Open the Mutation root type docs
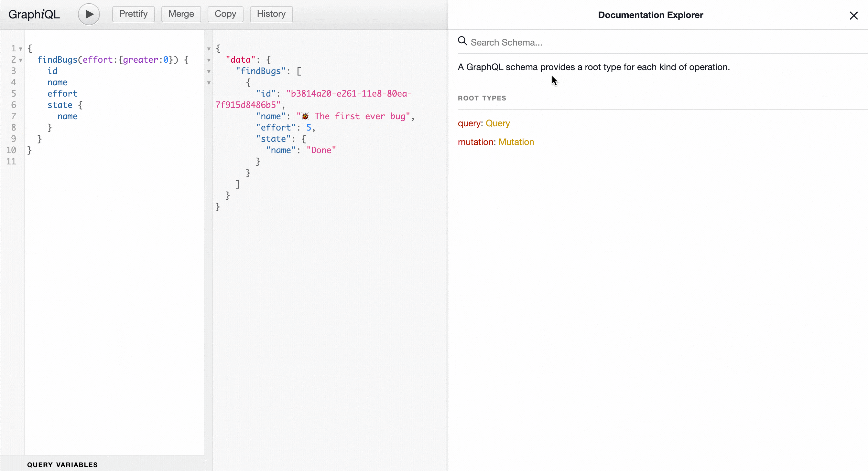 tap(516, 142)
